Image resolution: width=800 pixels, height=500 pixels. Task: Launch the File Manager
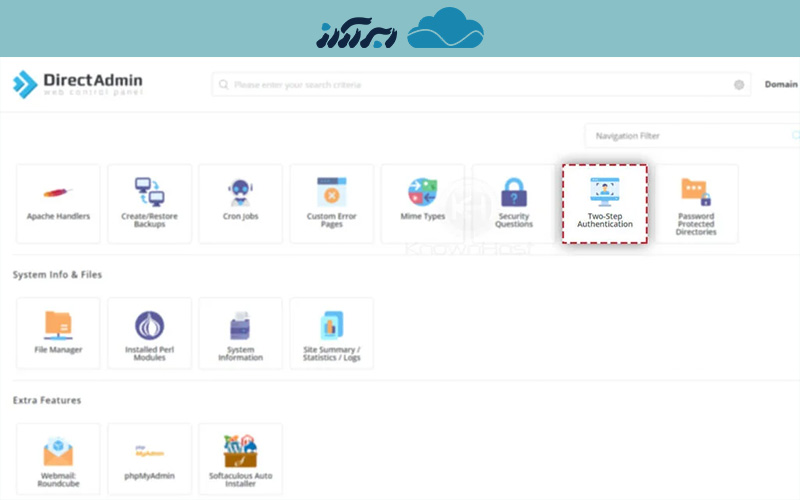click(x=58, y=333)
